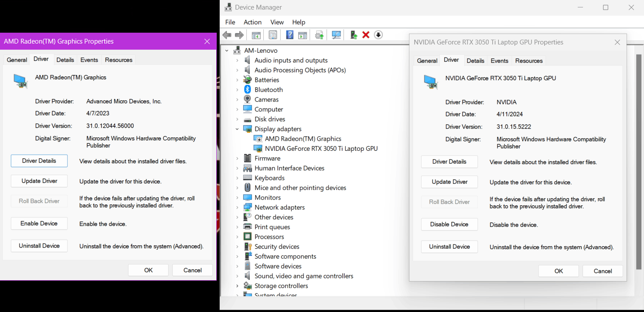
Task: Open Events tab in NVIDIA Properties
Action: point(499,61)
